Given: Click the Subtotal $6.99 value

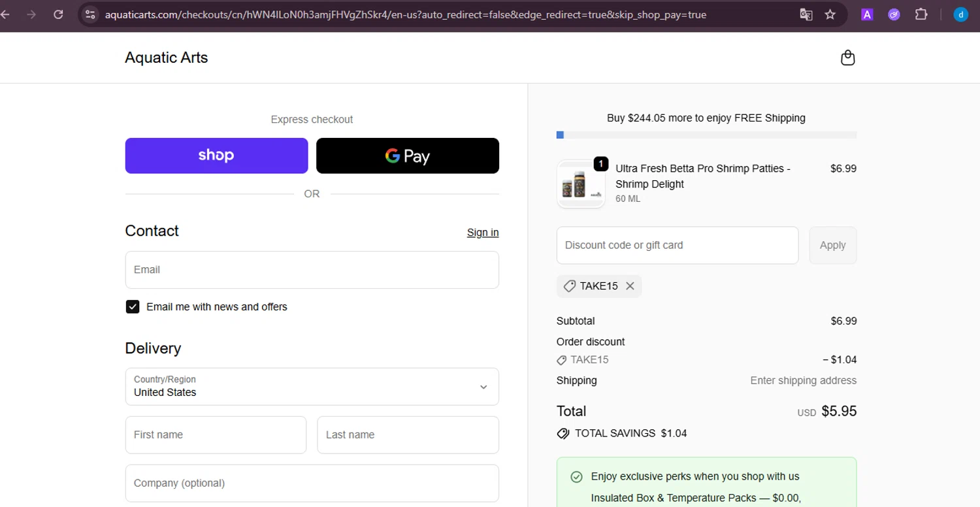Looking at the screenshot, I should tap(843, 321).
